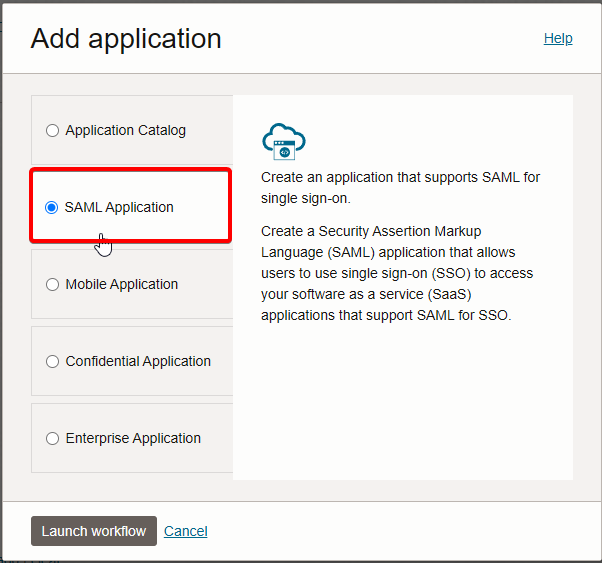Click the Confidential Application label text
The width and height of the screenshot is (602, 563).
pos(138,361)
